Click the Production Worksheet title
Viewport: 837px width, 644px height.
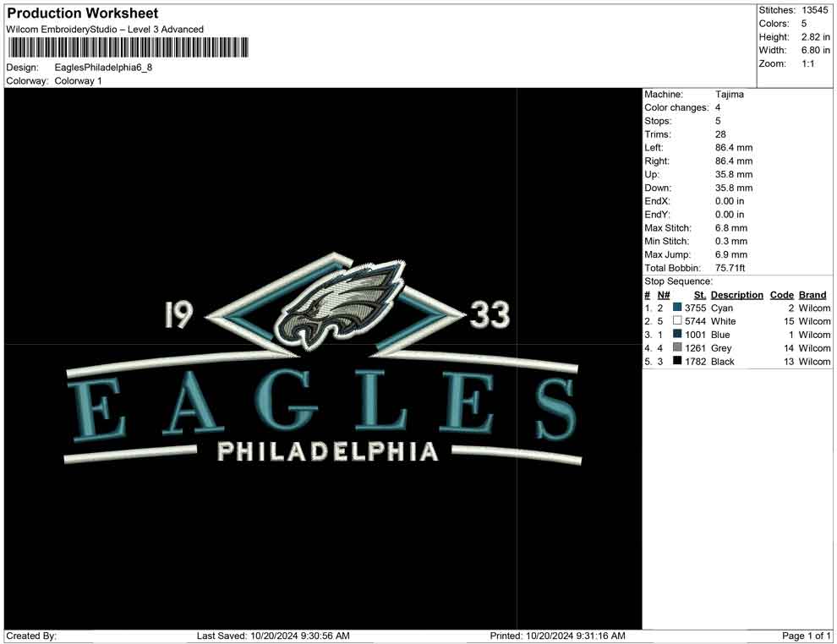(x=81, y=13)
